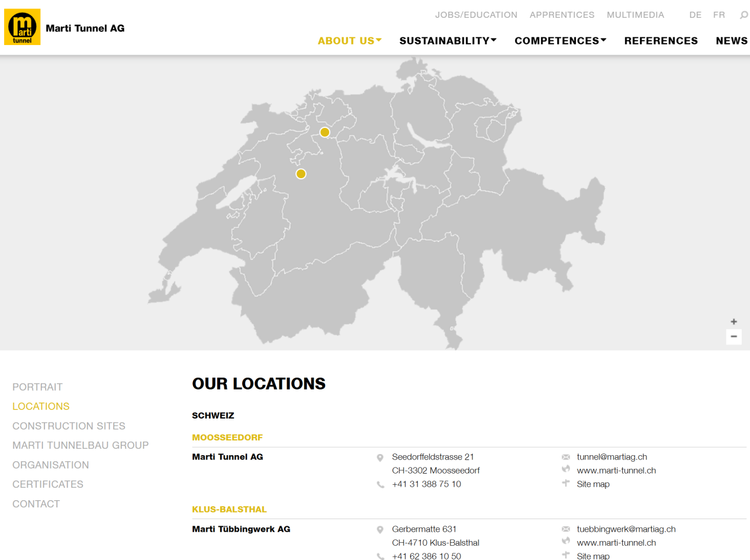Open the References menu item

pyautogui.click(x=661, y=41)
